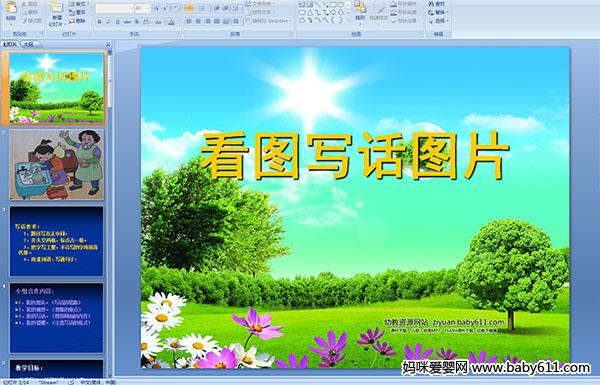Click the Paste clipboard icon
This screenshot has height=385, width=600.
tap(11, 11)
